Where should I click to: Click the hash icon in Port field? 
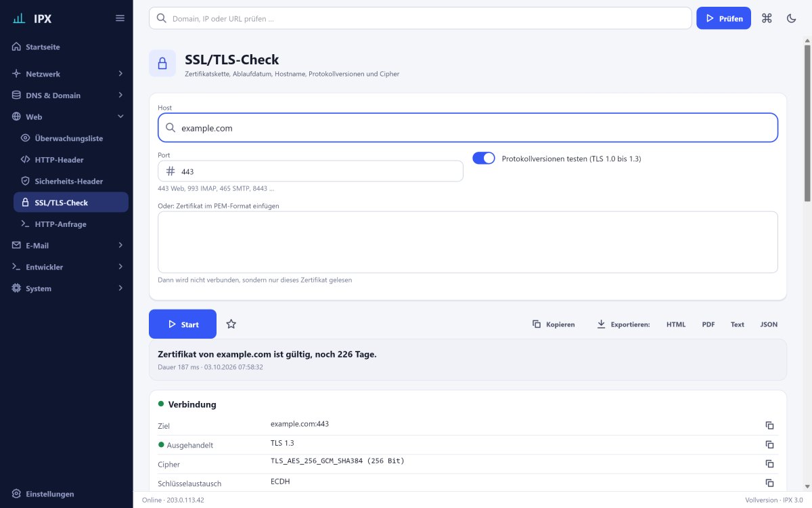pos(171,171)
